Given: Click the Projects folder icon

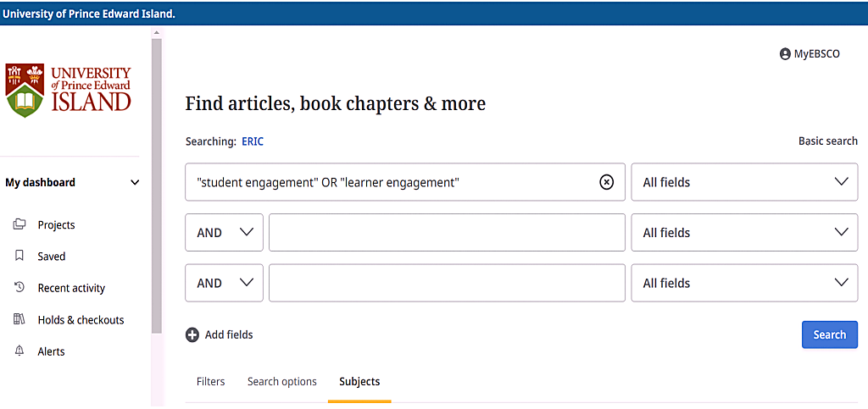Looking at the screenshot, I should pos(19,224).
